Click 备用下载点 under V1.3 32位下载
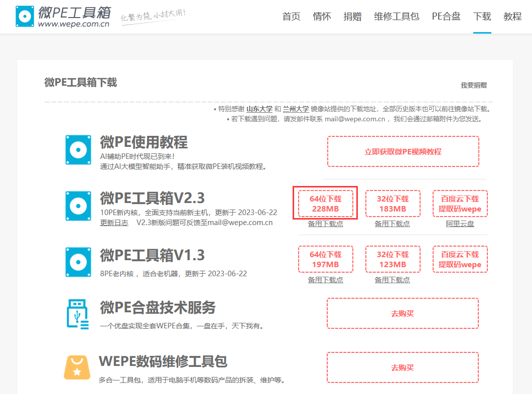This screenshot has height=394, width=532. coord(392,280)
